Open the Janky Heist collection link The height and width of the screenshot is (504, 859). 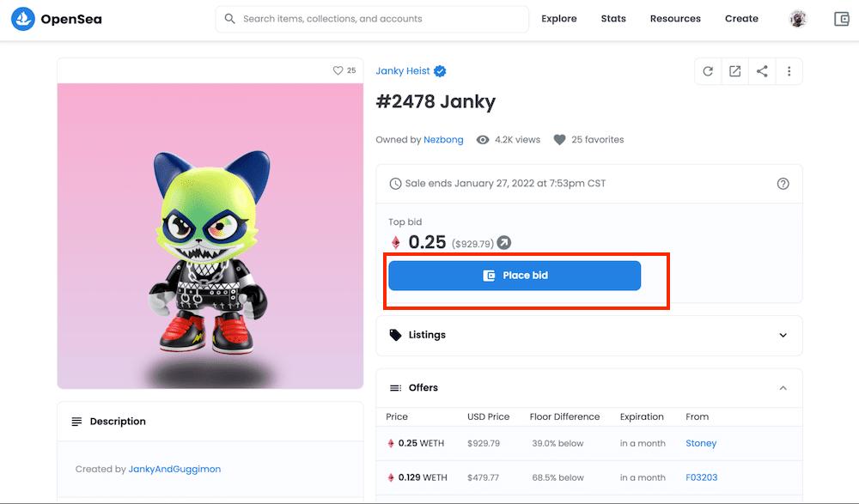tap(403, 71)
